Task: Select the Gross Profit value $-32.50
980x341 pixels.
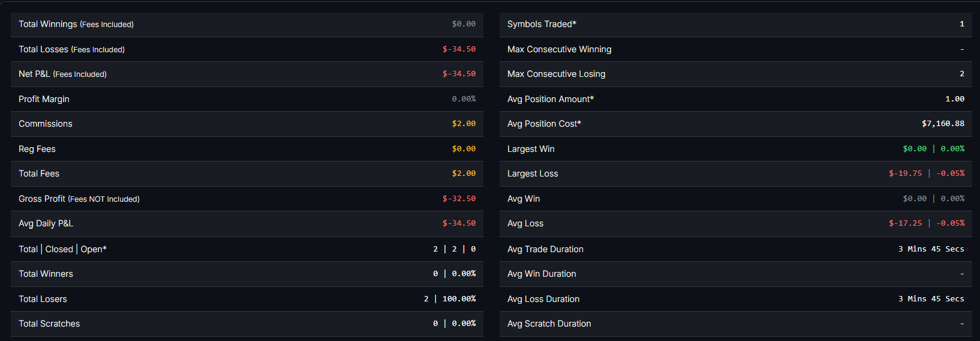Action: pyautogui.click(x=459, y=199)
